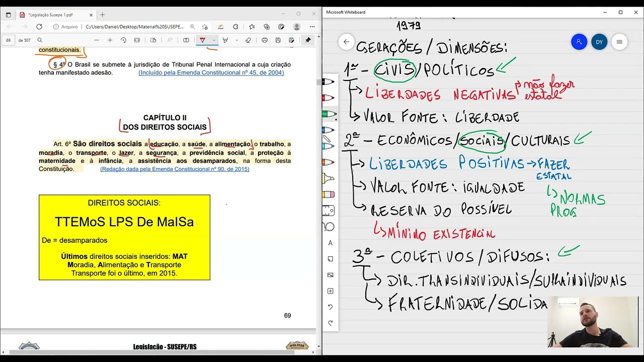This screenshot has width=644, height=362.
Task: Add this page to favorites
Action: [x=205, y=27]
